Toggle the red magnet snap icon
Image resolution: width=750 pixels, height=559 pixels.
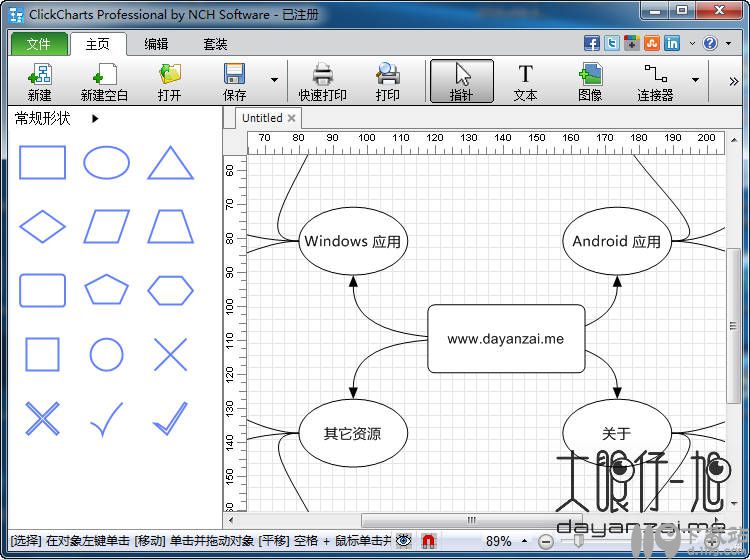pos(429,541)
